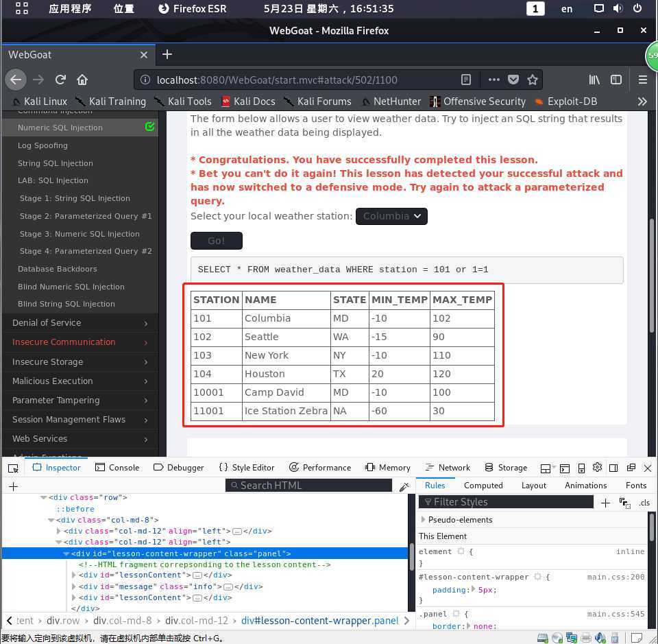658x644 pixels.
Task: Toggle split console icon
Action: [x=565, y=468]
